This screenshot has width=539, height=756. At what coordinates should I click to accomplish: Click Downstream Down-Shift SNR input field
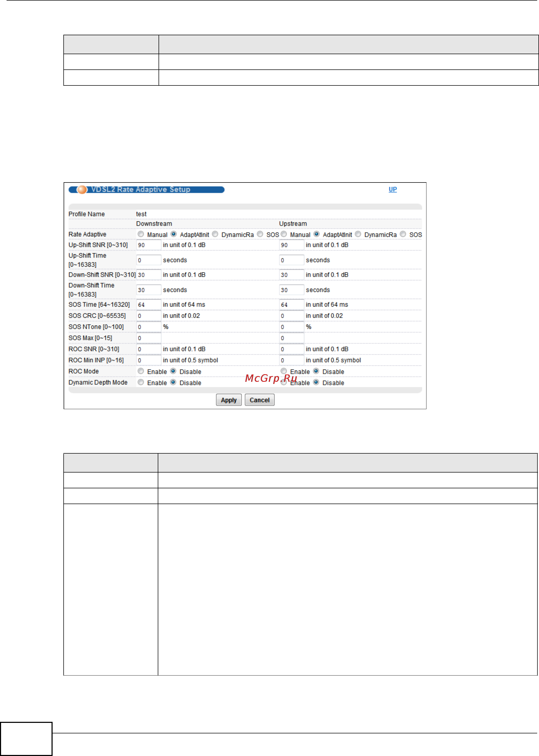pyautogui.click(x=149, y=275)
